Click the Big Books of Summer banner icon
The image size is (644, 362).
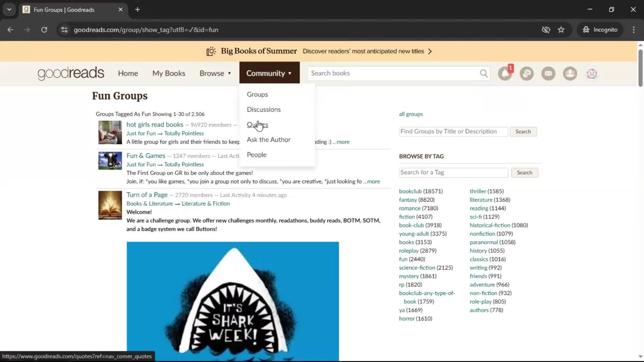point(211,51)
